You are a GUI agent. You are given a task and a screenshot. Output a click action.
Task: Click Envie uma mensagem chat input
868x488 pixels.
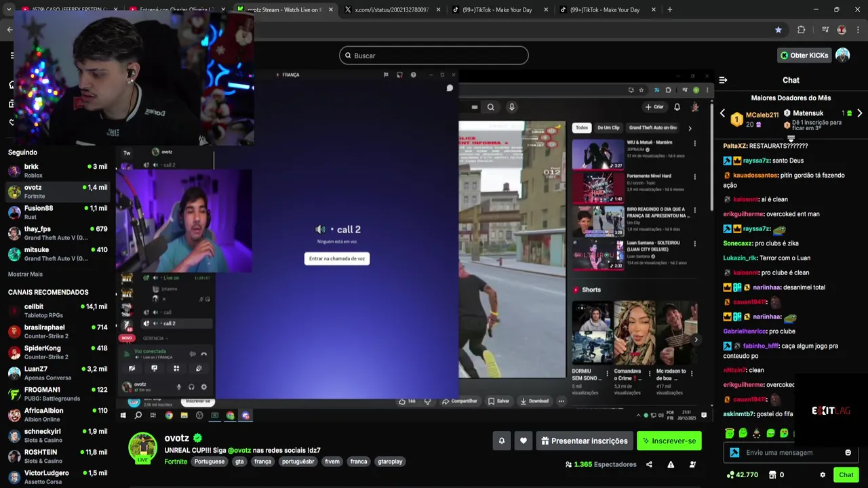[790, 453]
